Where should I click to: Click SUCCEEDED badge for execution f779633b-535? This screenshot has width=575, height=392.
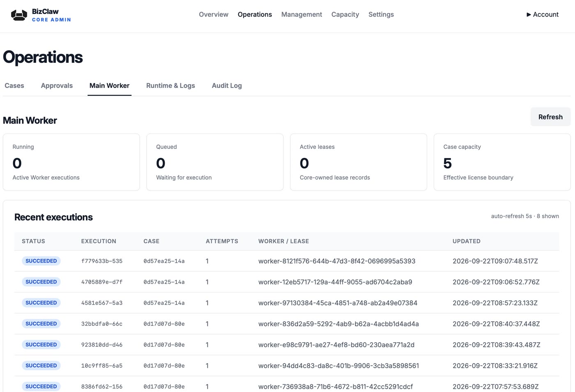pos(41,261)
